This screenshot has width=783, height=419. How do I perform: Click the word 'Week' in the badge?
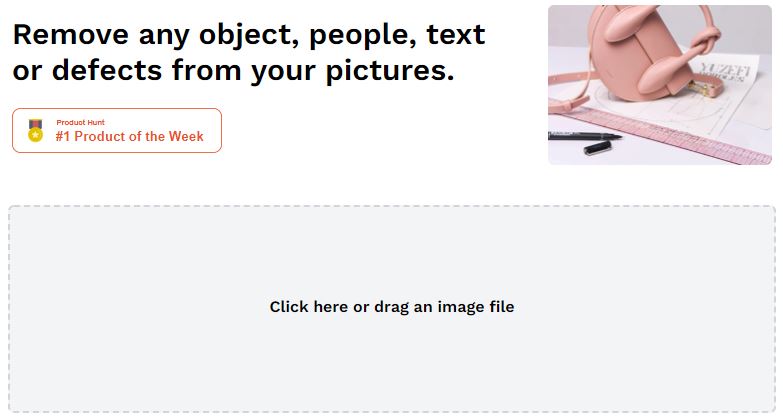click(x=186, y=136)
